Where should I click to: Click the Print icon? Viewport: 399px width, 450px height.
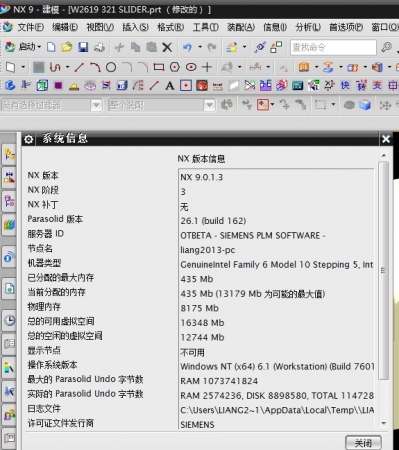point(99,47)
